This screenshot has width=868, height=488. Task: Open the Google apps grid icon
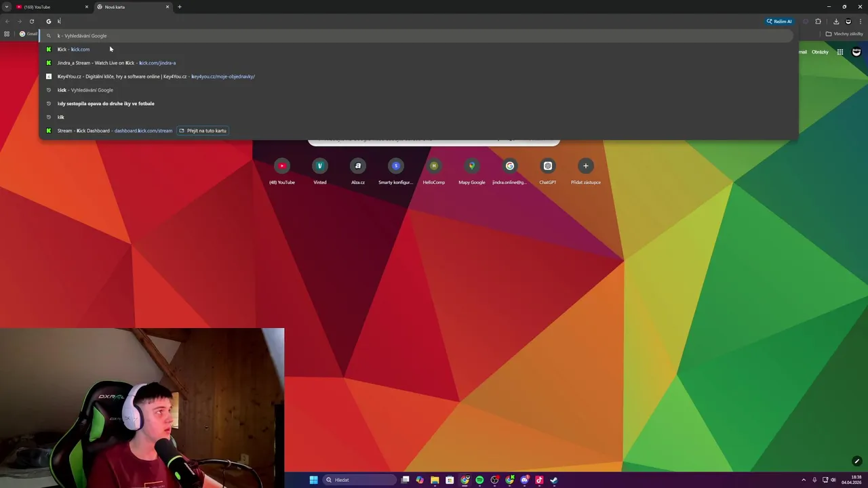(x=840, y=52)
